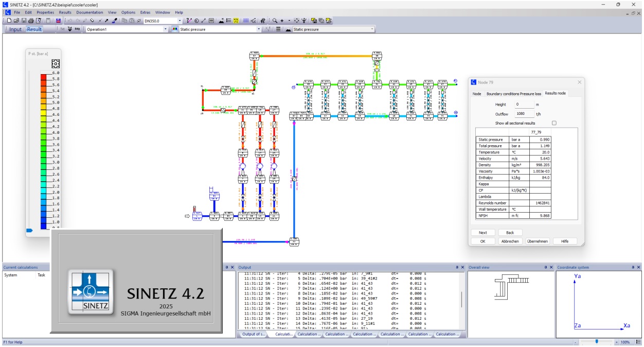
Task: Click the settings gear icon in pressure legend
Action: click(x=56, y=64)
